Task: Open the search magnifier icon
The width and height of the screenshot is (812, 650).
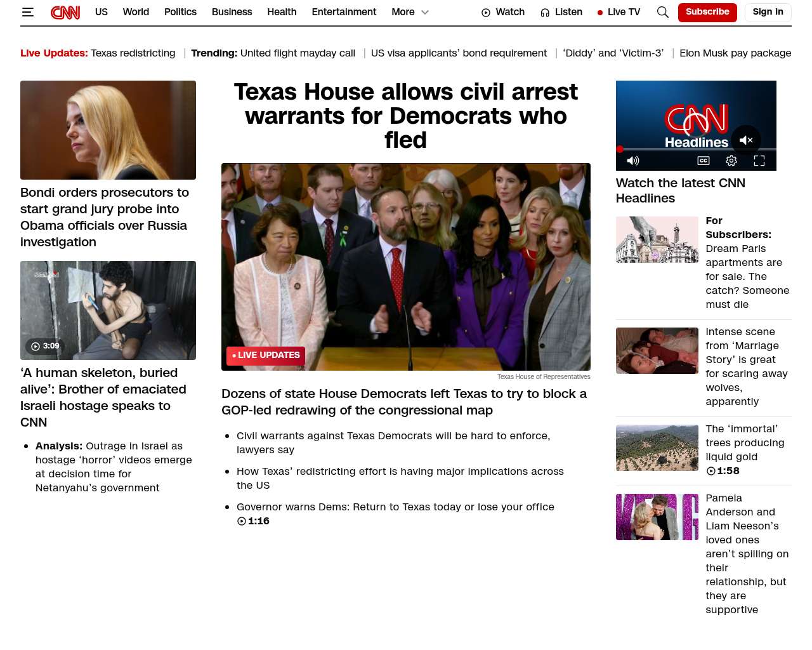Action: (663, 12)
